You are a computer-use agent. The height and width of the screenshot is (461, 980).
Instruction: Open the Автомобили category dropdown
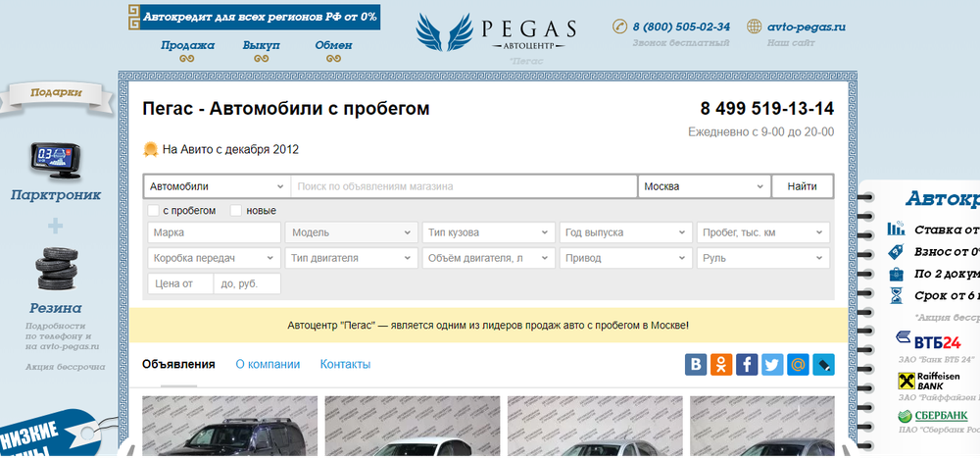[x=217, y=186]
